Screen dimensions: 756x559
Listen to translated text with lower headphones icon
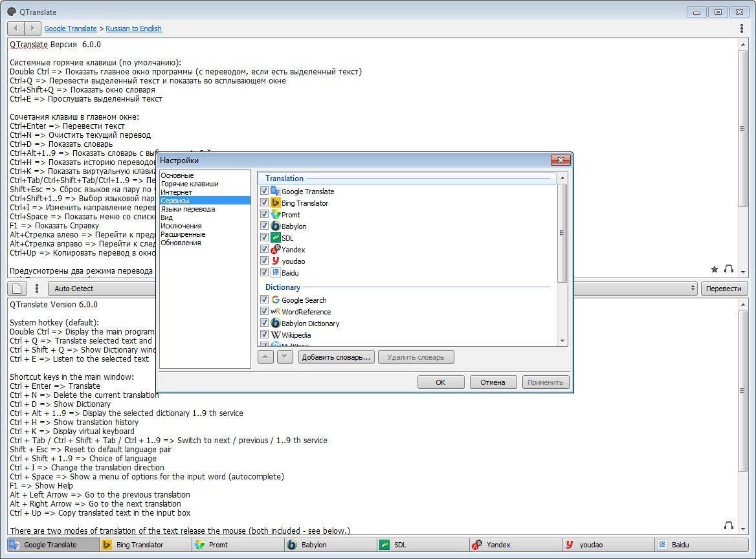[729, 526]
